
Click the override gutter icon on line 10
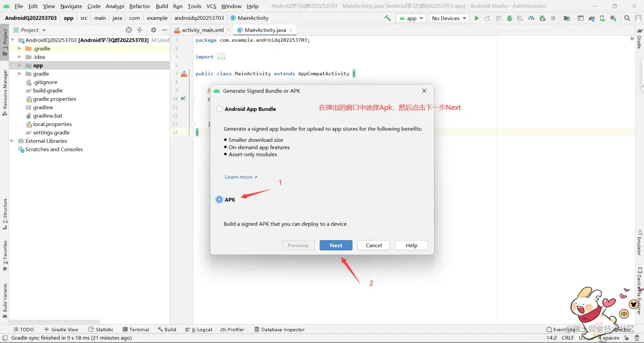pyautogui.click(x=183, y=99)
